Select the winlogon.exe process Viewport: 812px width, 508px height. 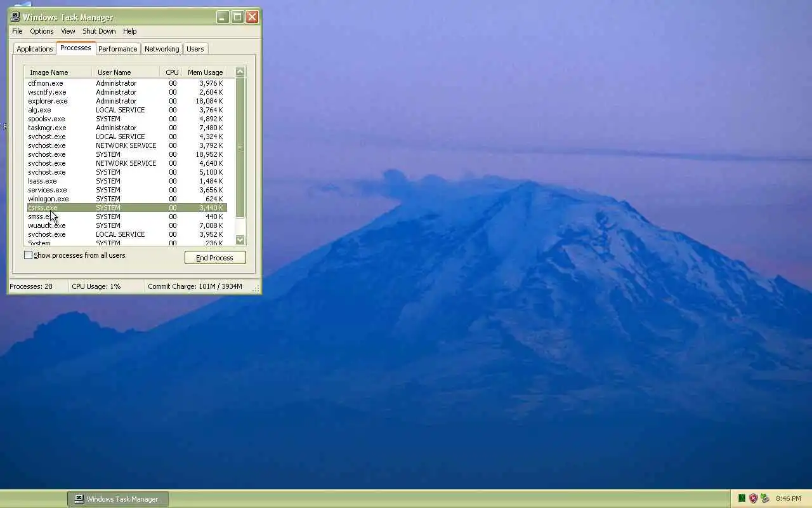pos(126,199)
